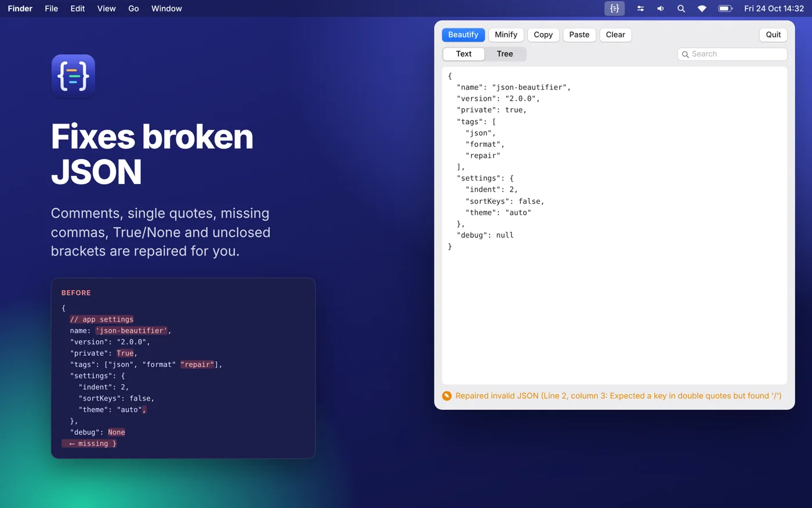
Task: Open the Edit menu
Action: 78,9
